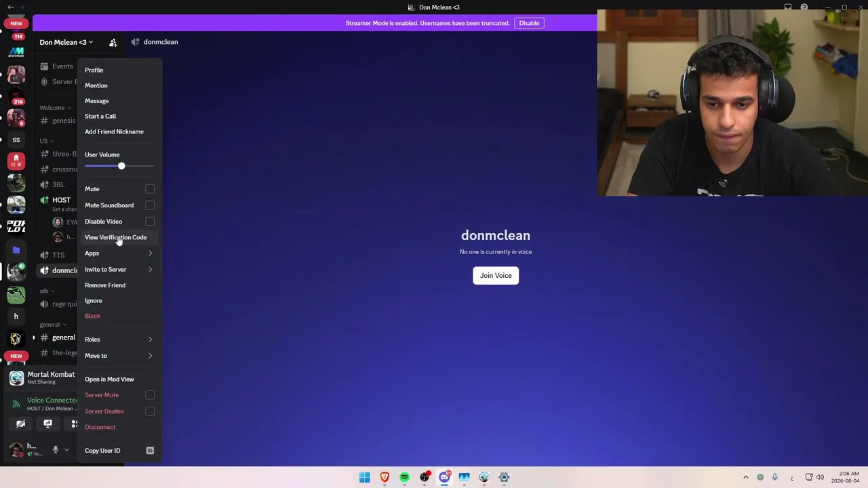Open microphone input options arrow
868x488 pixels.
66,449
